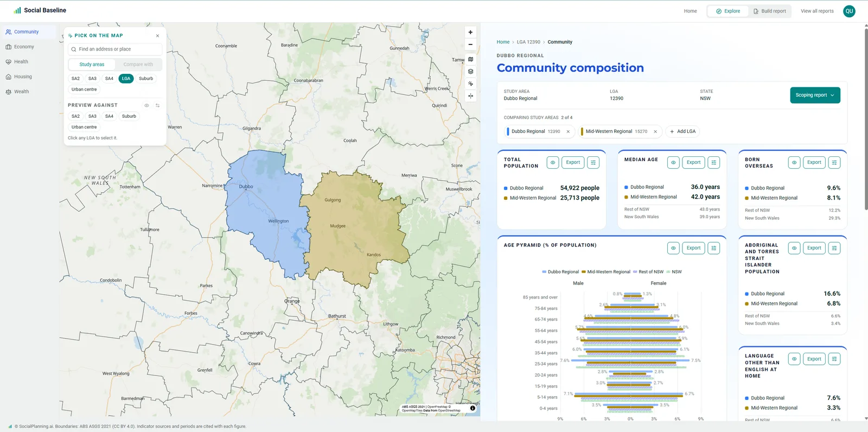Image resolution: width=868 pixels, height=432 pixels.
Task: Export the Median Age card
Action: (693, 162)
